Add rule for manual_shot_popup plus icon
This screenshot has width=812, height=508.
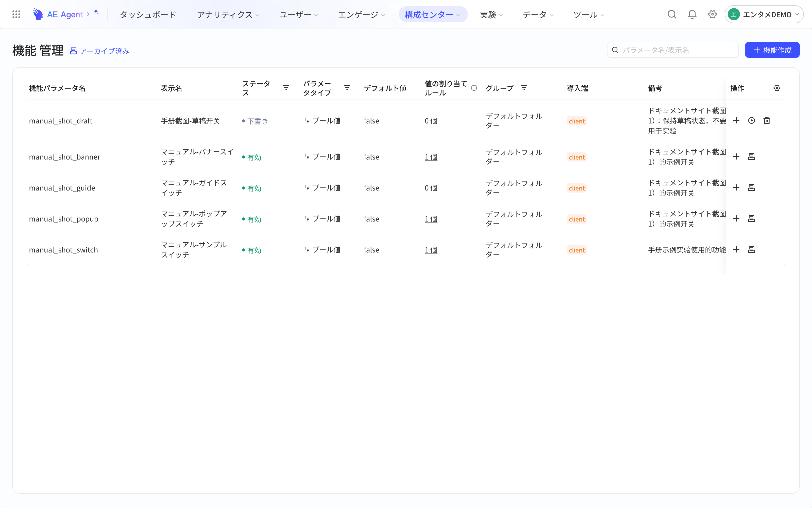tap(736, 219)
